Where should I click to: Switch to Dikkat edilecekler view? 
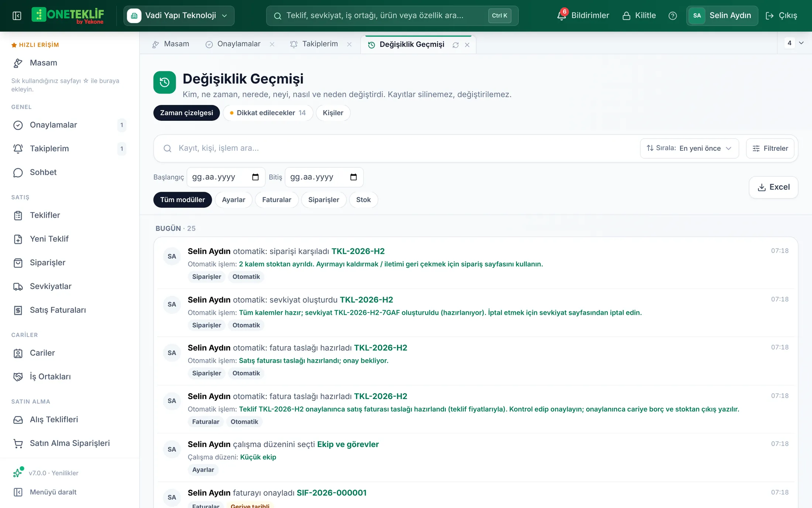[268, 113]
